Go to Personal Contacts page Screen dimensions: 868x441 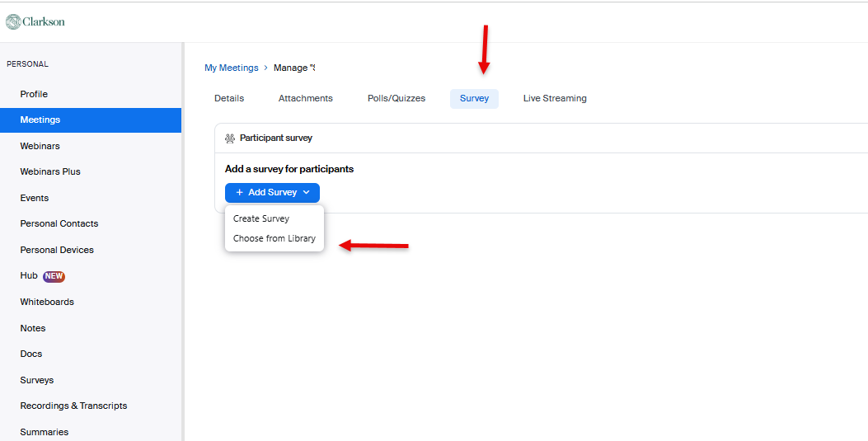pos(59,223)
